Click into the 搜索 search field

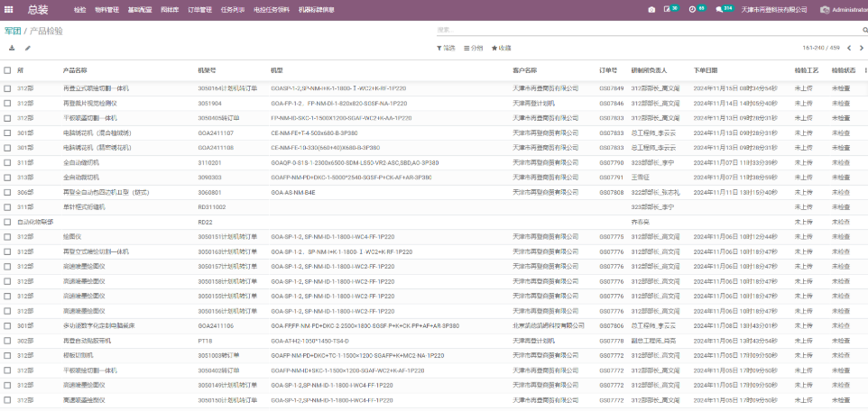(x=632, y=30)
